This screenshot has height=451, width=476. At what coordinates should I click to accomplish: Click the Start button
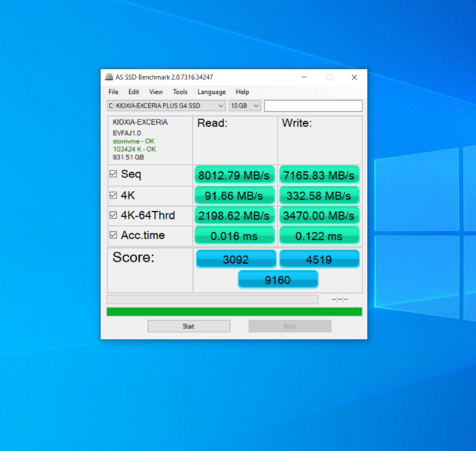click(189, 326)
